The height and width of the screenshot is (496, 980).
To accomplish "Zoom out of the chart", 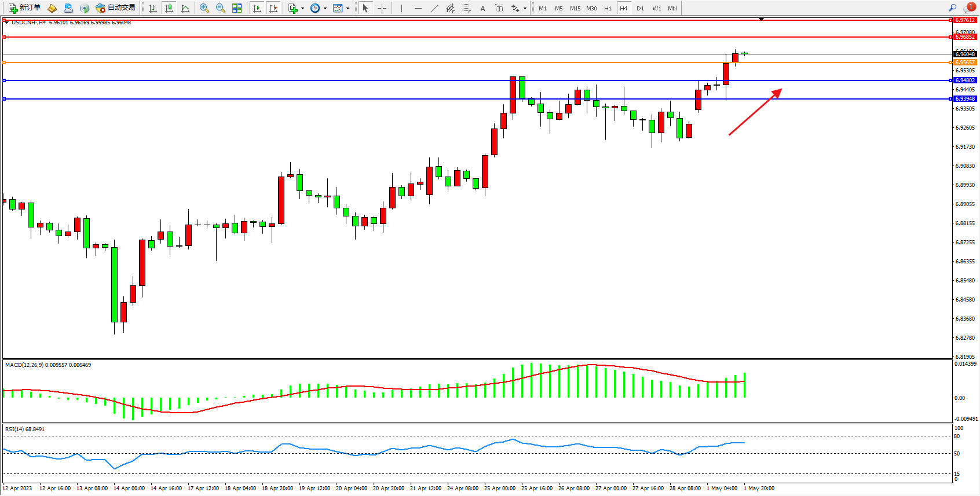I will (221, 8).
